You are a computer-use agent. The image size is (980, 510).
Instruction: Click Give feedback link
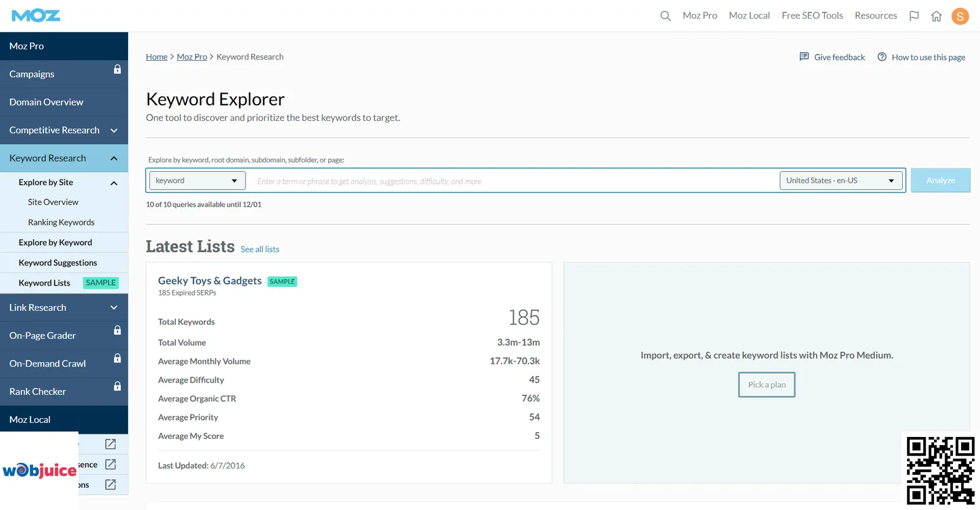click(839, 57)
